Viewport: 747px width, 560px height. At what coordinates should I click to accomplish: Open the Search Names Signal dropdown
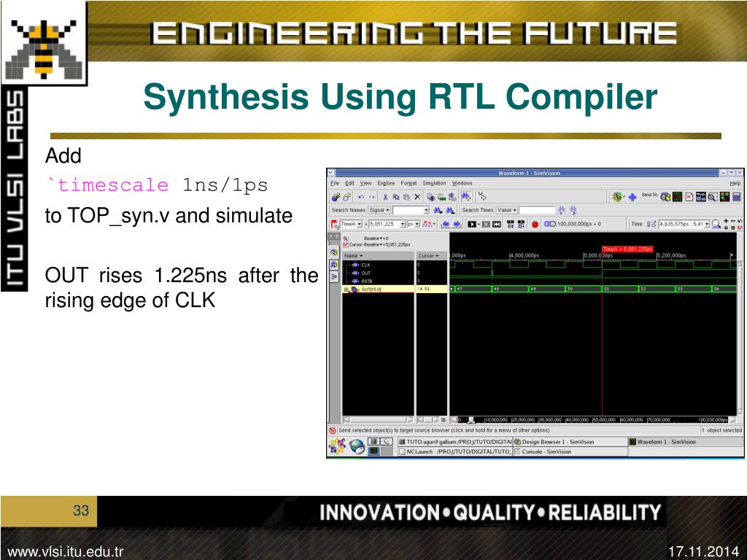pyautogui.click(x=379, y=210)
